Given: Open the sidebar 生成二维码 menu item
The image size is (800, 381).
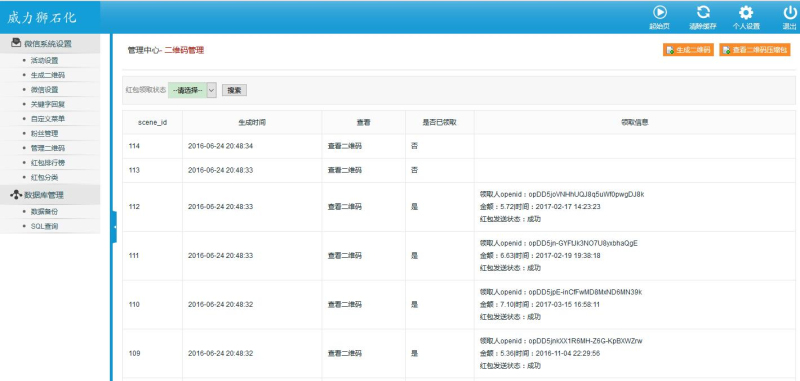Looking at the screenshot, I should tap(47, 75).
